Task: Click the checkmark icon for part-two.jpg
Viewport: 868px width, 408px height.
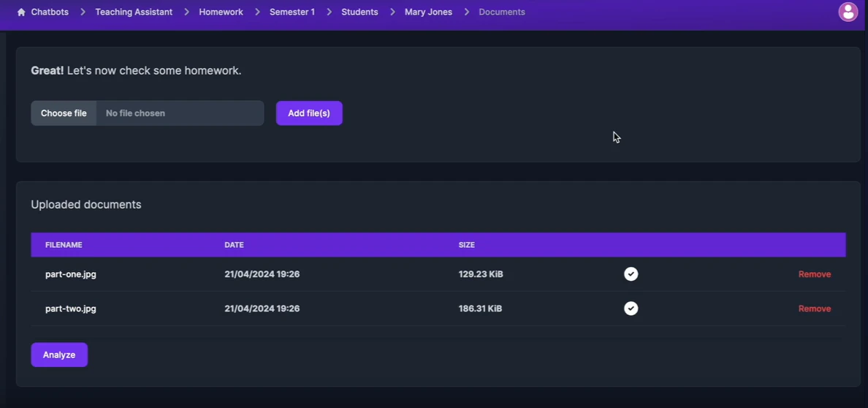Action: pos(631,309)
